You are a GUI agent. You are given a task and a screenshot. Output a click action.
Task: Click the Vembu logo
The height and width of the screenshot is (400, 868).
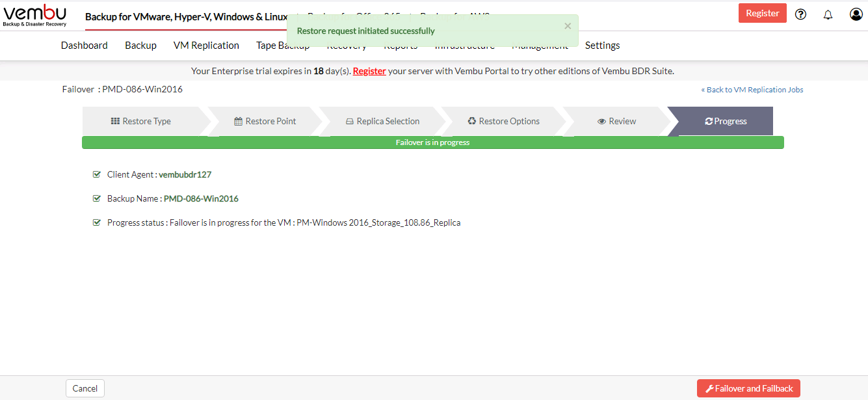pyautogui.click(x=34, y=16)
